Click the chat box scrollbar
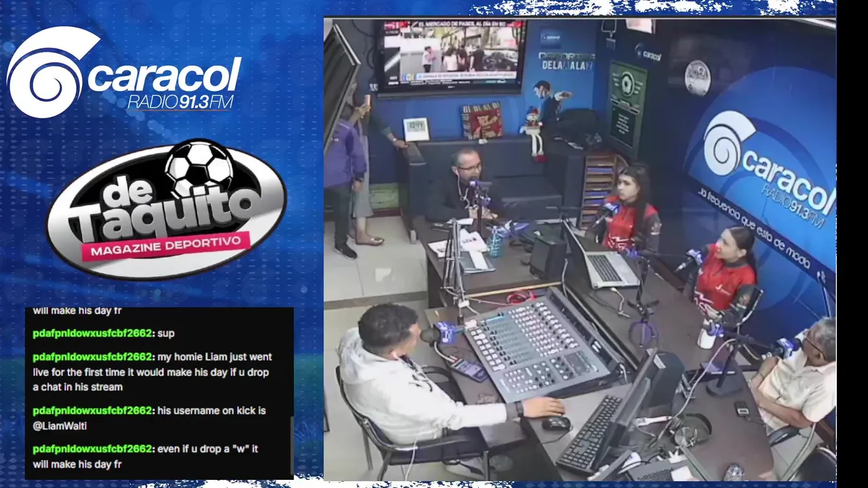This screenshot has height=488, width=868. tap(292, 445)
